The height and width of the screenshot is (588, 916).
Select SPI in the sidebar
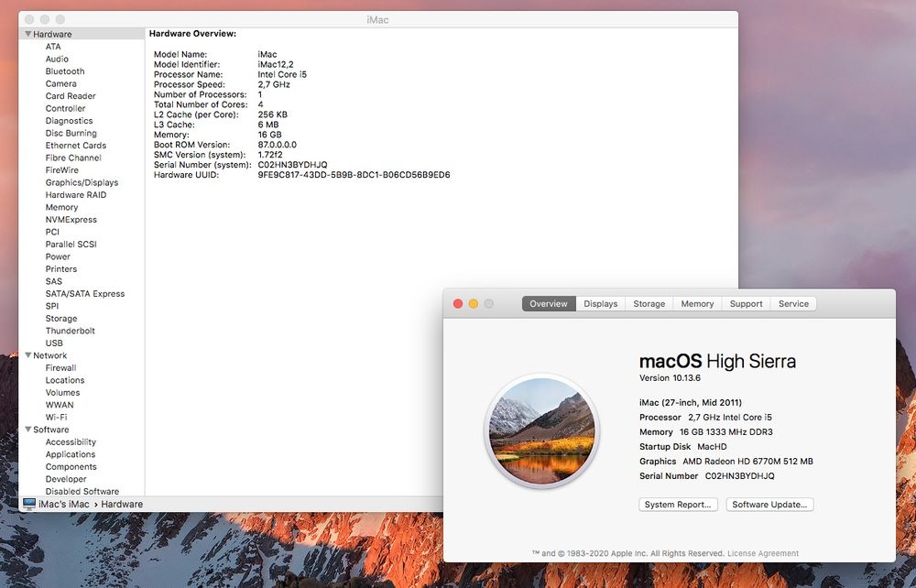(x=52, y=306)
